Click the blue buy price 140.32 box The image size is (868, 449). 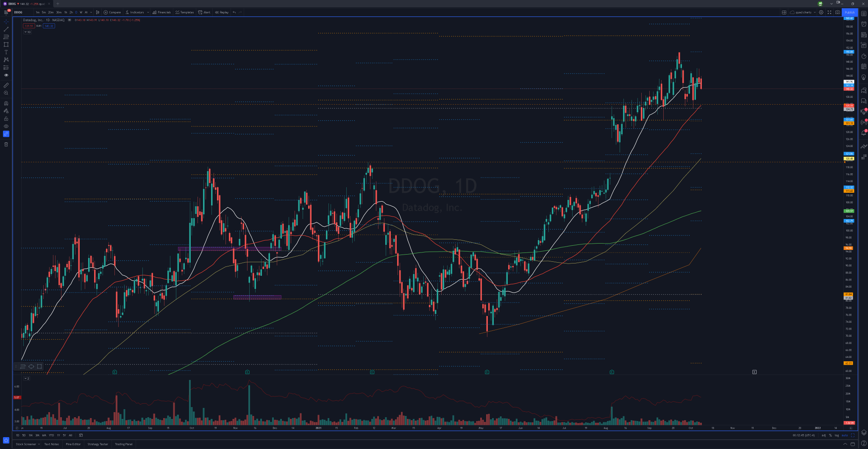point(49,26)
